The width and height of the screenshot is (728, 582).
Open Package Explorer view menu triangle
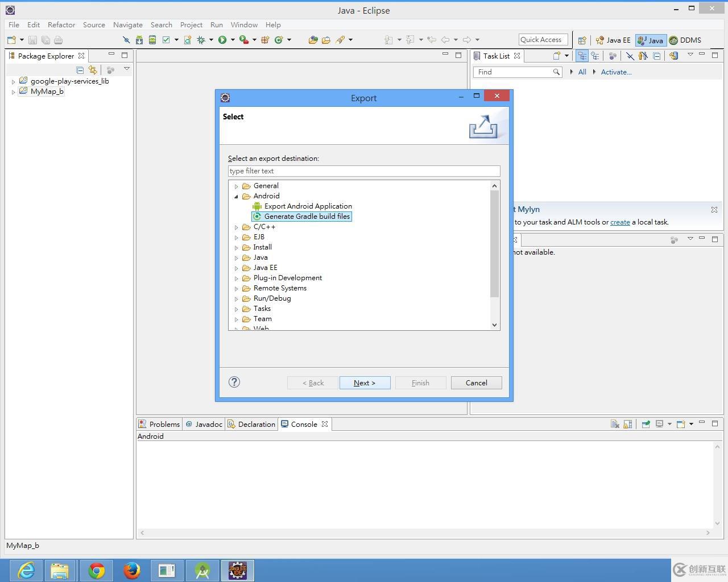pos(127,69)
